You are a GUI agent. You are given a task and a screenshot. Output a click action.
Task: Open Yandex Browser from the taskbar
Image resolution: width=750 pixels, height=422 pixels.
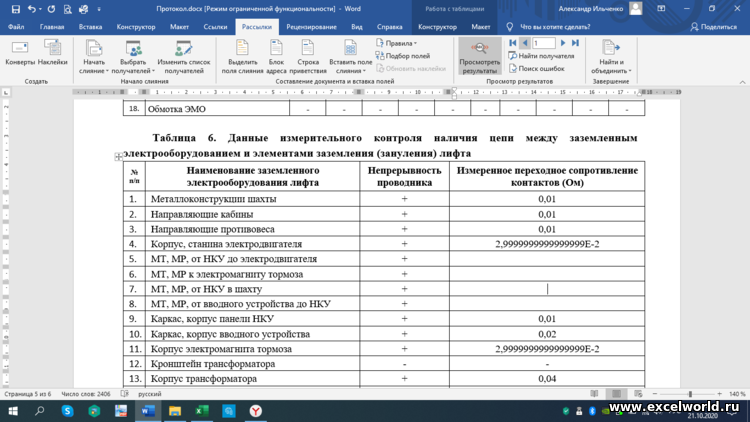(x=256, y=411)
